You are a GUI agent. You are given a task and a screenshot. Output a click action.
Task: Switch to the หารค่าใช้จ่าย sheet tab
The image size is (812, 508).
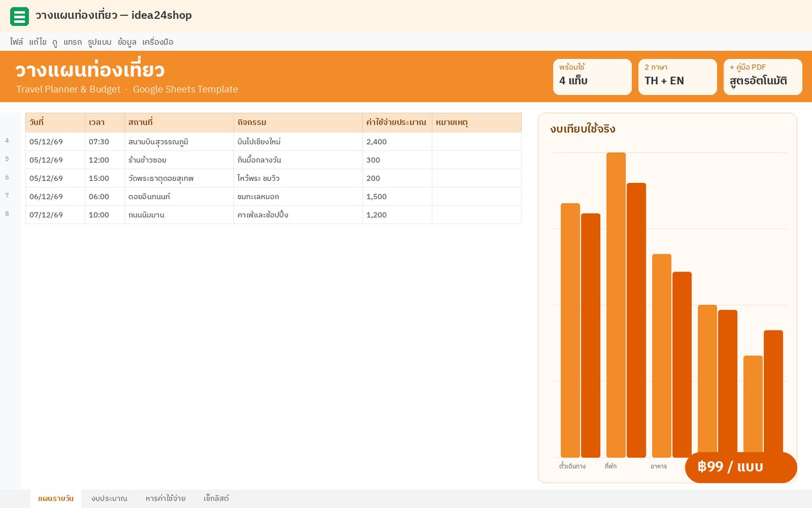point(166,499)
